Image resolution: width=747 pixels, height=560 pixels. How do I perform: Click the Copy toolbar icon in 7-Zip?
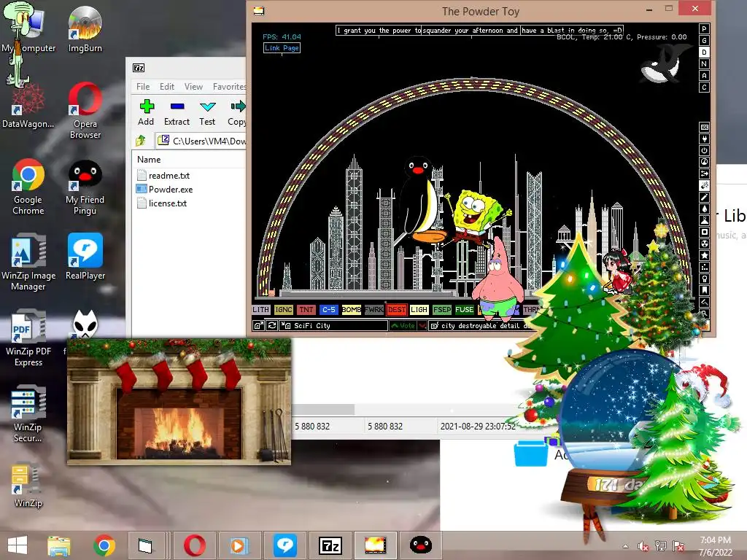[x=237, y=113]
